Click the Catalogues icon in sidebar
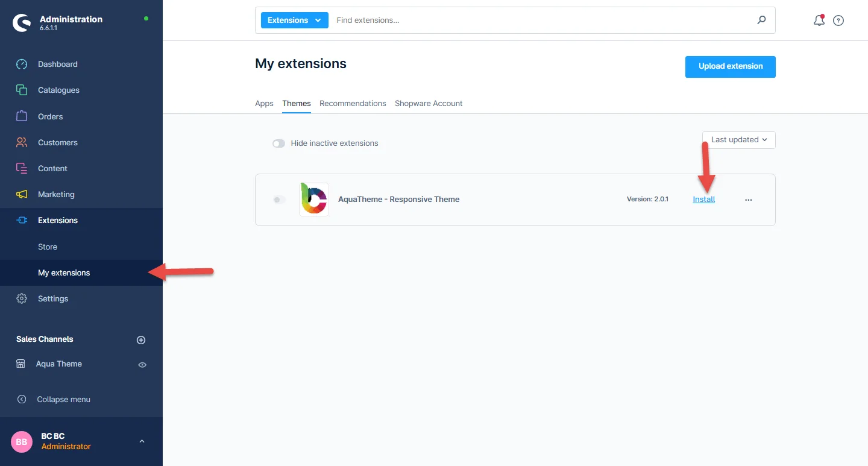Screen dimensions: 868x466 point(22,90)
